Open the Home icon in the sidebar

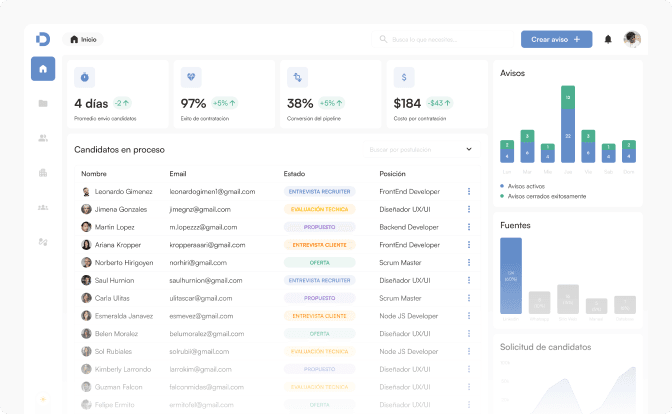click(43, 69)
